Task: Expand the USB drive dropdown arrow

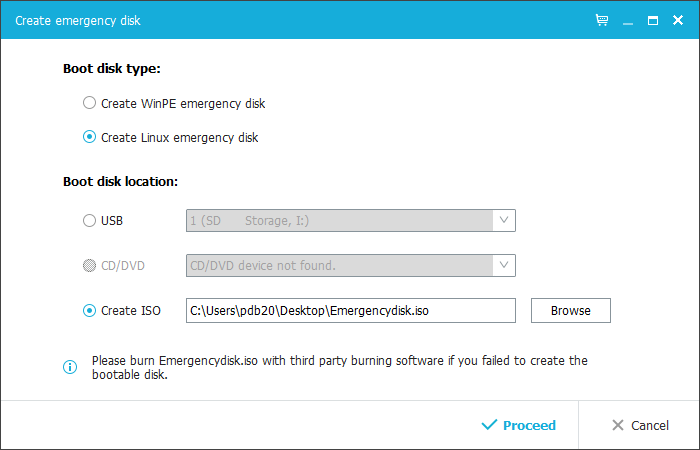Action: [504, 221]
